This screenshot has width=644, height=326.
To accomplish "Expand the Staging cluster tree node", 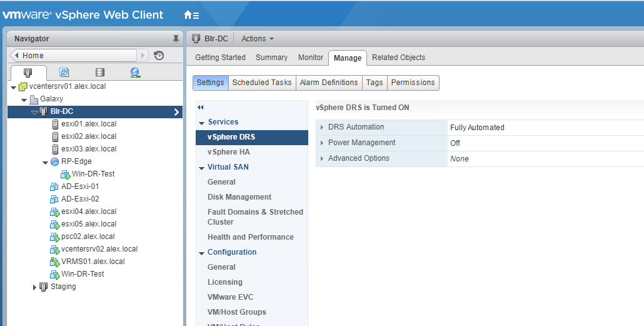I will coord(35,287).
